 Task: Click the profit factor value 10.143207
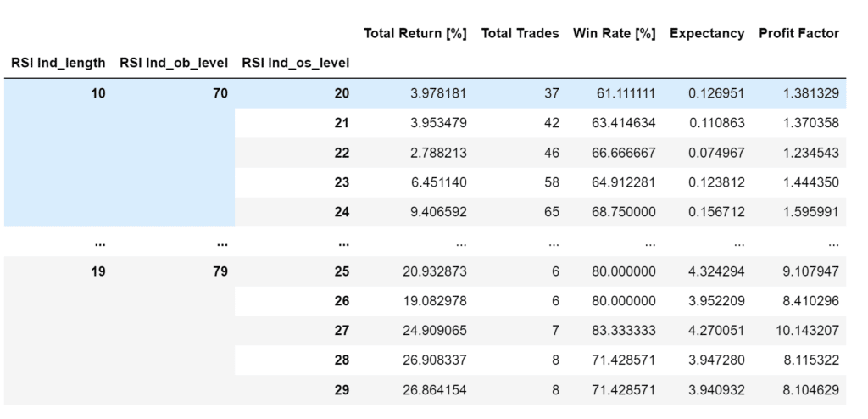point(807,331)
